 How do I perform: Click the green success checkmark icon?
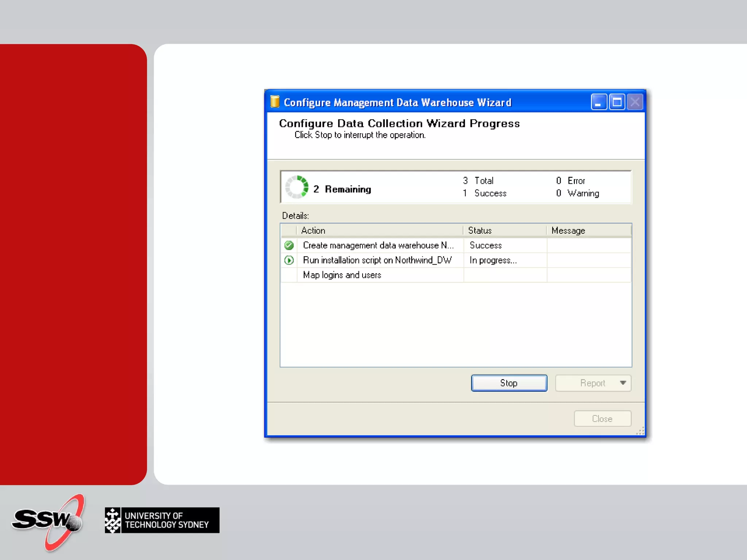[x=289, y=245]
